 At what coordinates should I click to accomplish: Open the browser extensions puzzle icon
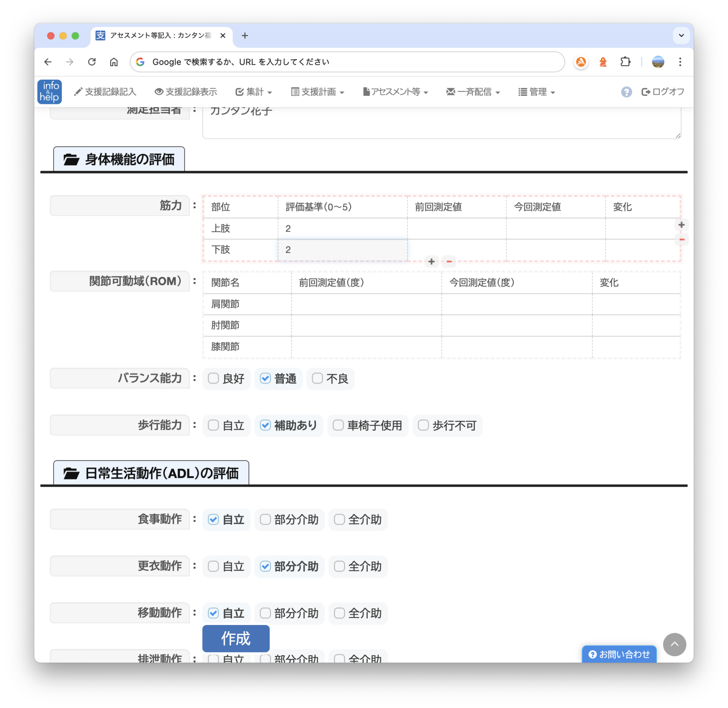click(x=625, y=62)
